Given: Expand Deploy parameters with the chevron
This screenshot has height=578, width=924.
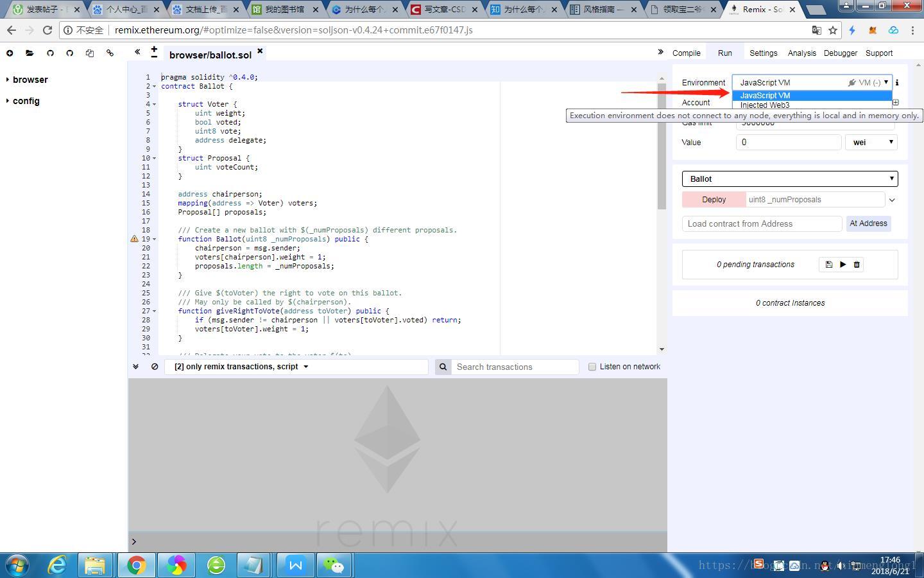Looking at the screenshot, I should pos(892,200).
